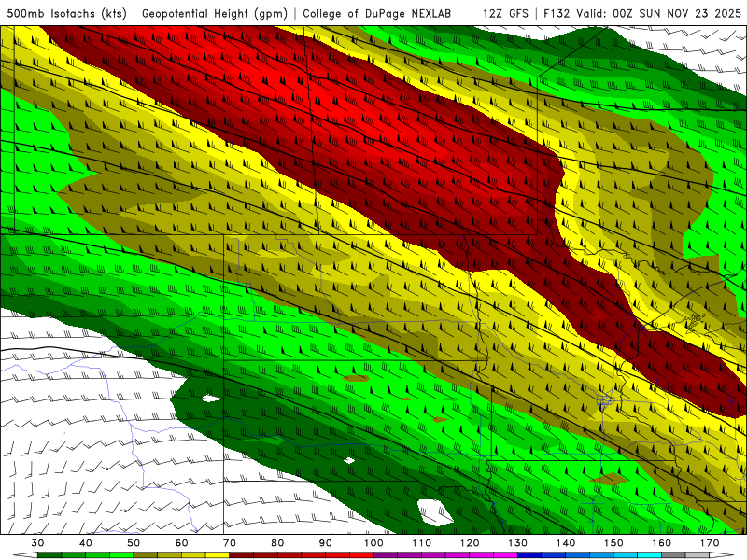Click the '130' legend value

pos(518,543)
